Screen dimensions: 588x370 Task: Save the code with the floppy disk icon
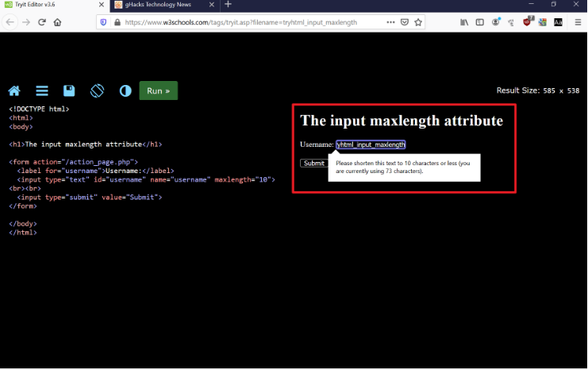click(x=69, y=91)
